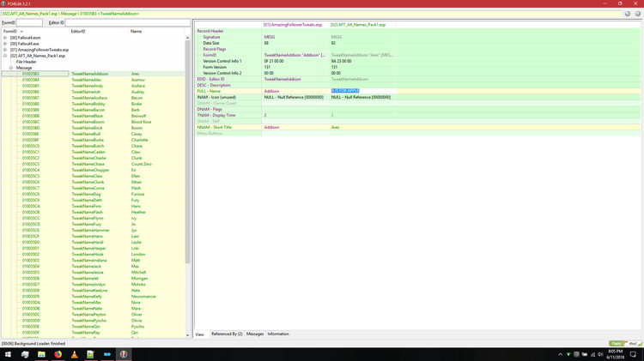
Task: Select the DESC - Description row
Action: (417, 85)
